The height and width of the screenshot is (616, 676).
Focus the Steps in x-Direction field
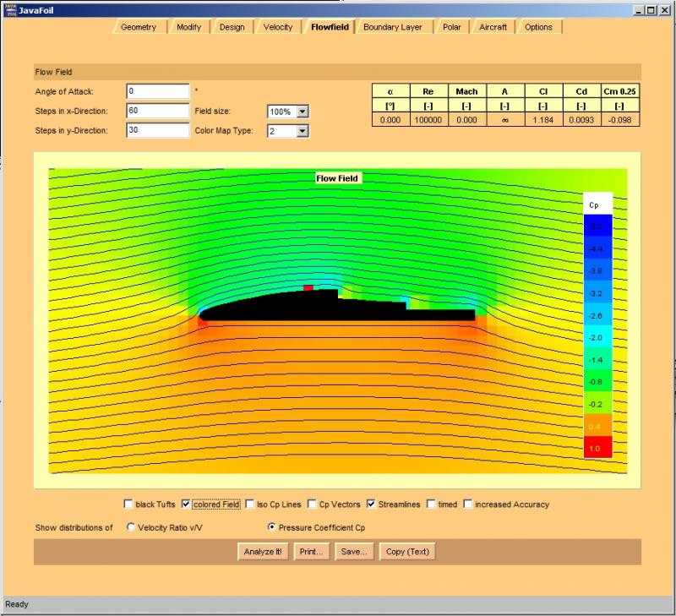tap(157, 111)
